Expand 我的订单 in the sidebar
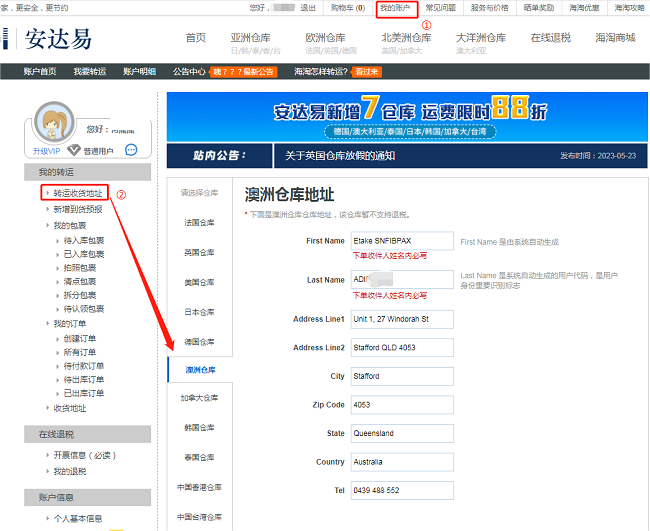This screenshot has width=650, height=531. [70, 324]
